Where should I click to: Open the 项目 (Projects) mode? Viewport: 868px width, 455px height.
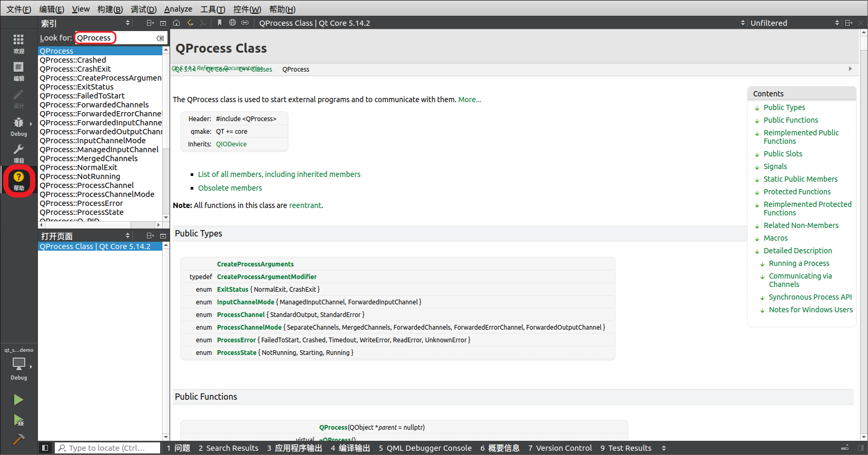point(18,153)
